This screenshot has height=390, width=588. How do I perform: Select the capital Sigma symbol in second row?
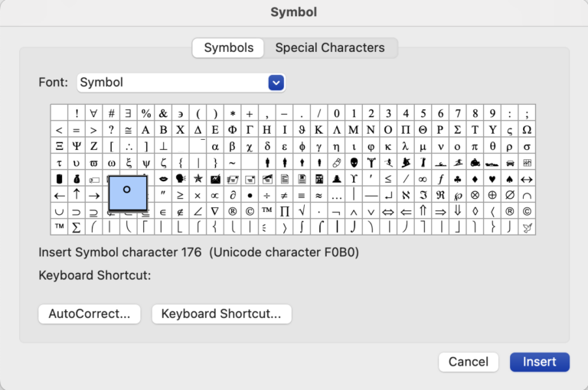[458, 130]
